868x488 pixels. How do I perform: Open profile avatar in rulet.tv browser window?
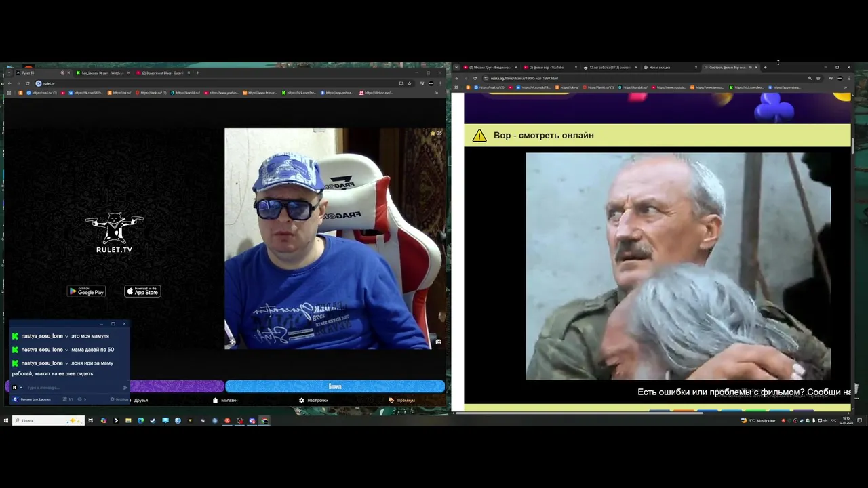coord(431,83)
